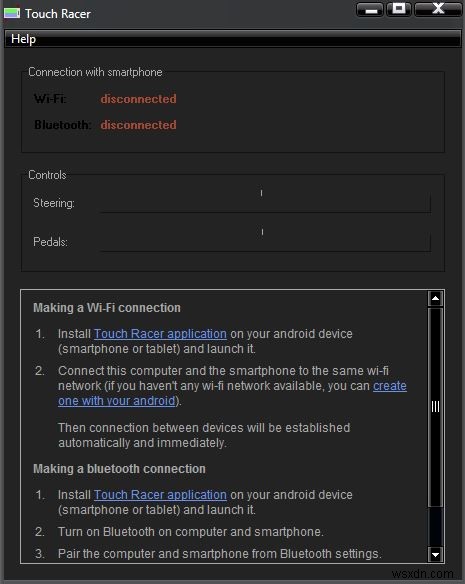465x584 pixels.
Task: Click the 'Making a bluetooth connection' heading
Action: [119, 469]
